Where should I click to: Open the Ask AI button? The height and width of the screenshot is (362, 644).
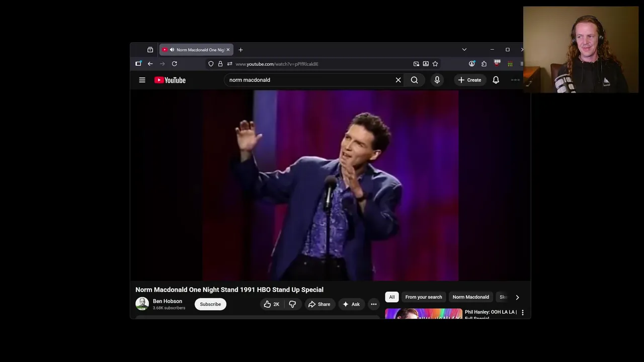click(x=351, y=304)
